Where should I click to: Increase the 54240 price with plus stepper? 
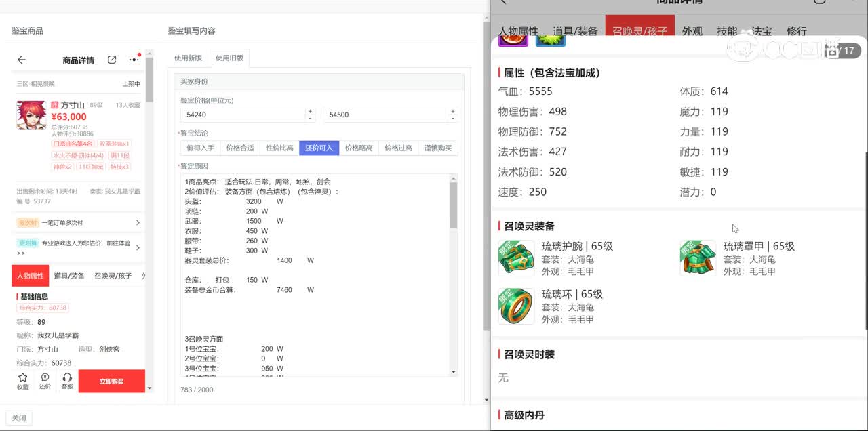tap(310, 111)
